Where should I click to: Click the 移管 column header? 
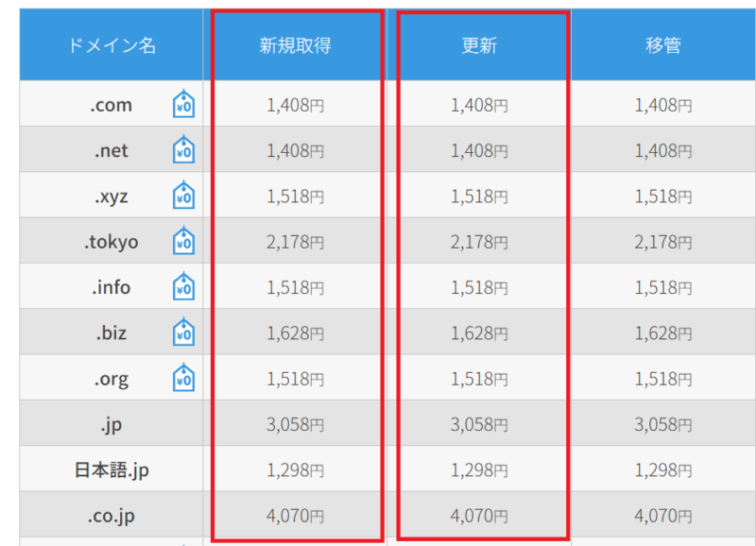coord(662,45)
